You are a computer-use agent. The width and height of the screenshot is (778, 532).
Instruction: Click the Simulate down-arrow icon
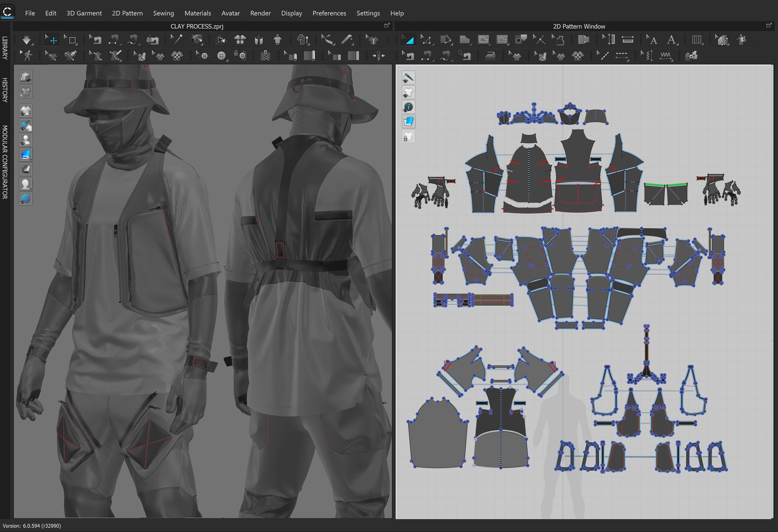pos(26,40)
